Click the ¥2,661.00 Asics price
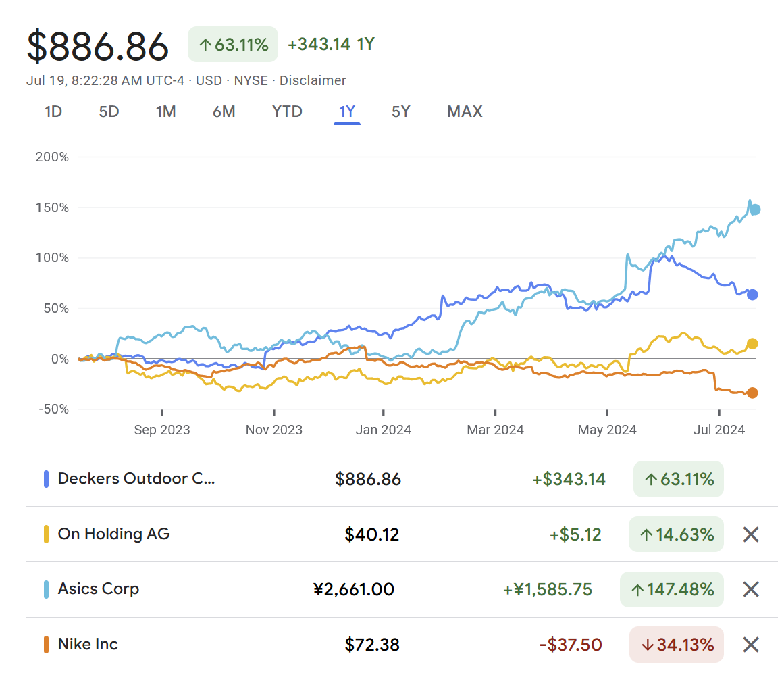Screen dimensions: 784x675 point(353,589)
